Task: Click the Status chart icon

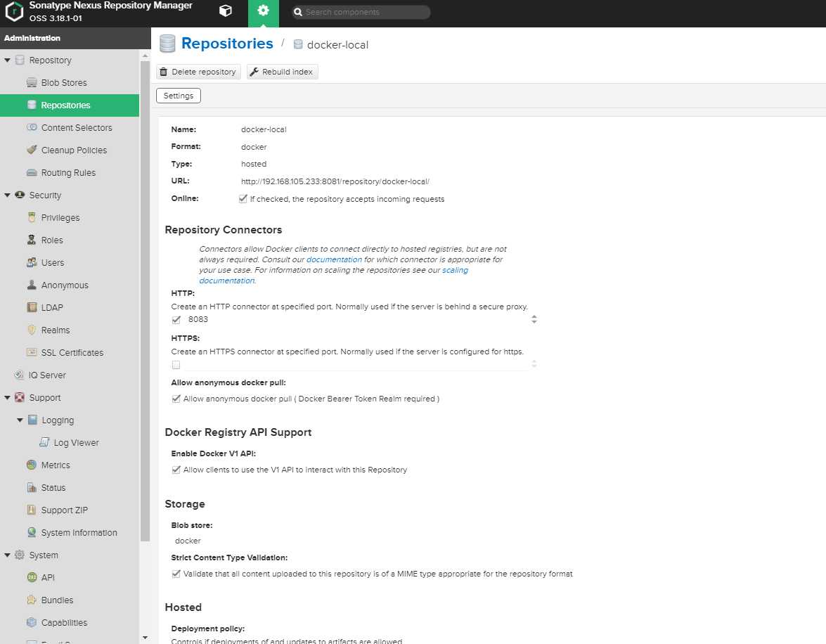Action: [32, 487]
